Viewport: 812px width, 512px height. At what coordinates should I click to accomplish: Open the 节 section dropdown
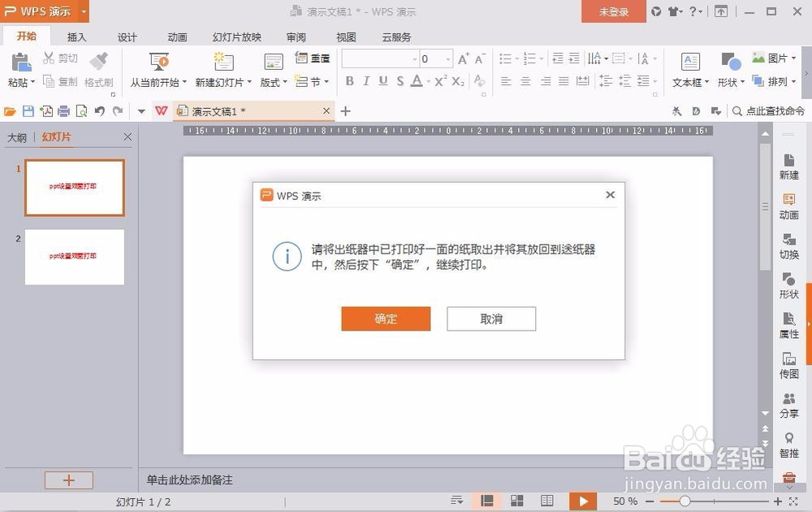[x=312, y=81]
